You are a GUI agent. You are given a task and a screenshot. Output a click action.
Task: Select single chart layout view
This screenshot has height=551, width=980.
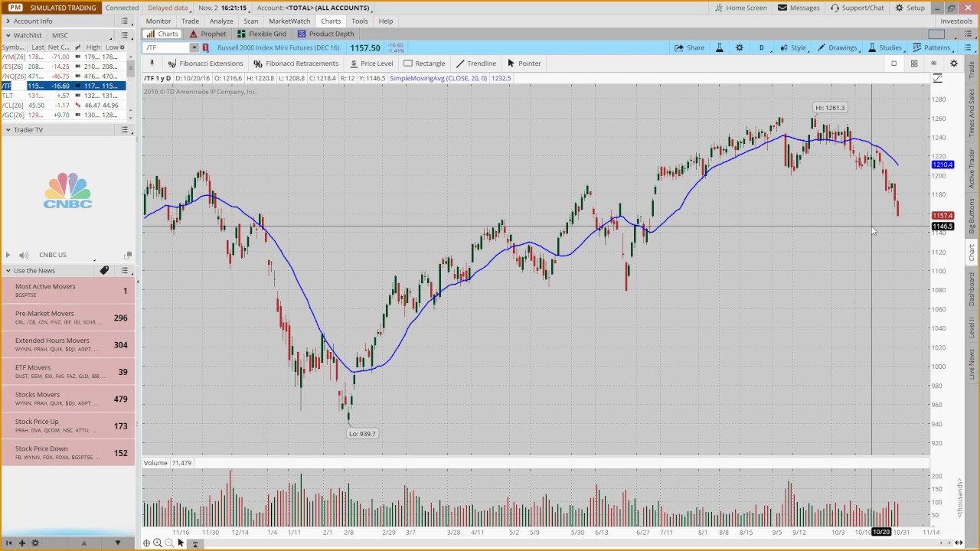click(893, 64)
